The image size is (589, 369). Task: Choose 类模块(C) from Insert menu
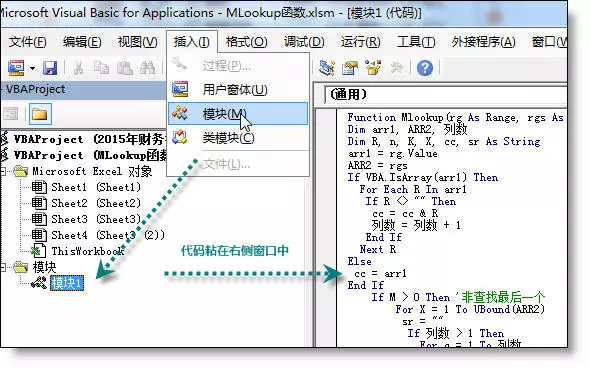pos(238,138)
